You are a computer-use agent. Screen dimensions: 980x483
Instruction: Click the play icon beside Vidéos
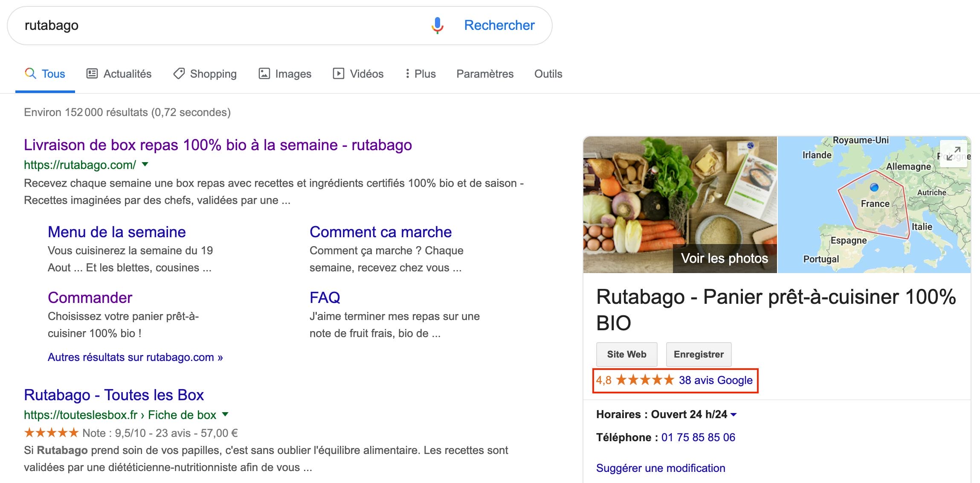(x=338, y=73)
